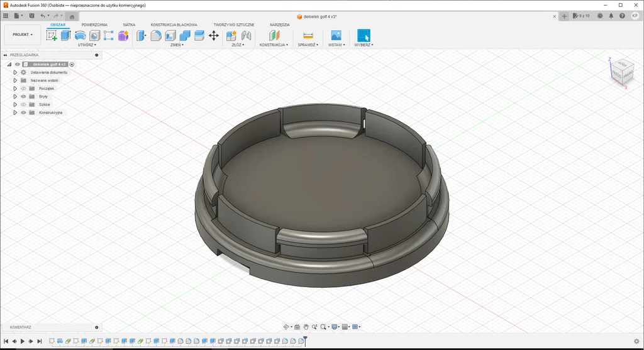Click the Fillet tool icon
The width and height of the screenshot is (644, 350).
point(156,36)
